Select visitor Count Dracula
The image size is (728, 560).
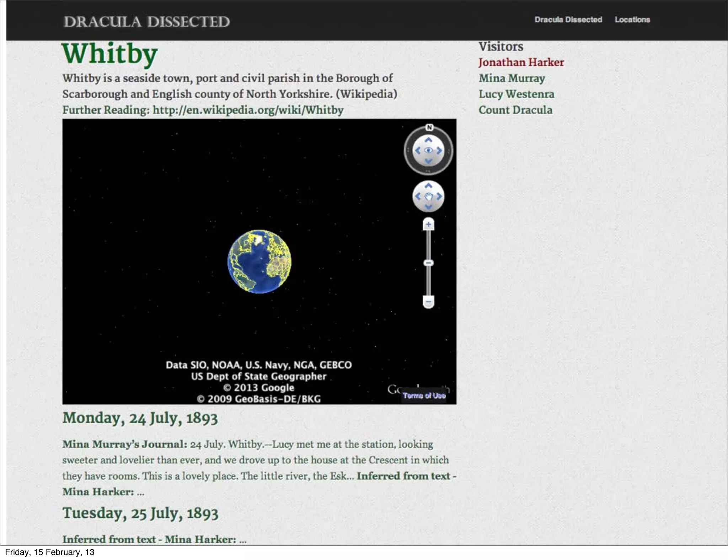coord(515,110)
